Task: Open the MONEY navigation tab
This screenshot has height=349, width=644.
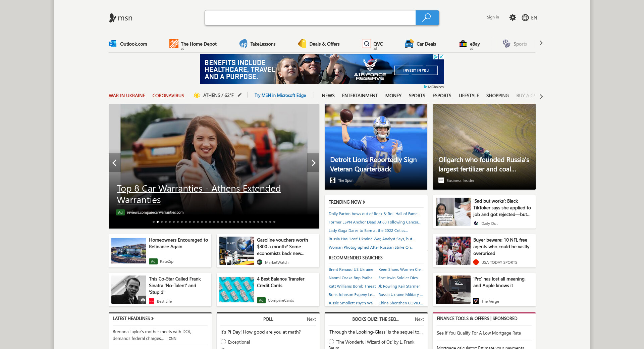Action: tap(393, 96)
